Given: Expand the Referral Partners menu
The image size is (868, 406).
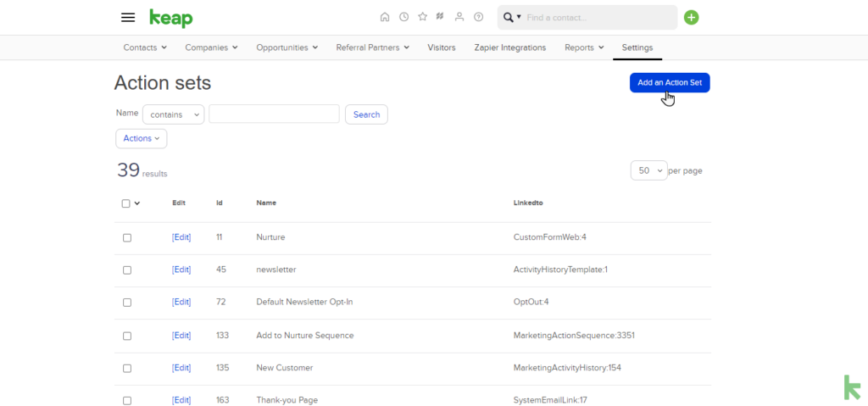Looking at the screenshot, I should coord(373,47).
